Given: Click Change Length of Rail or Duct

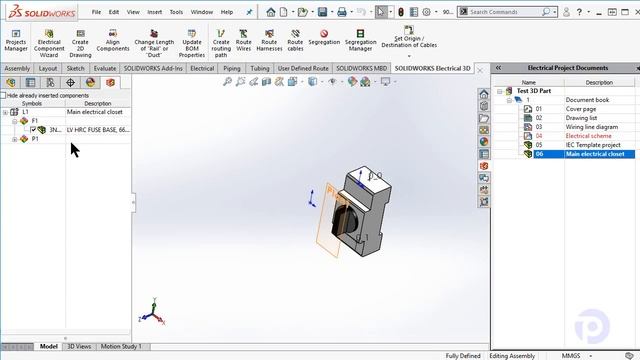Looking at the screenshot, I should 154,43.
